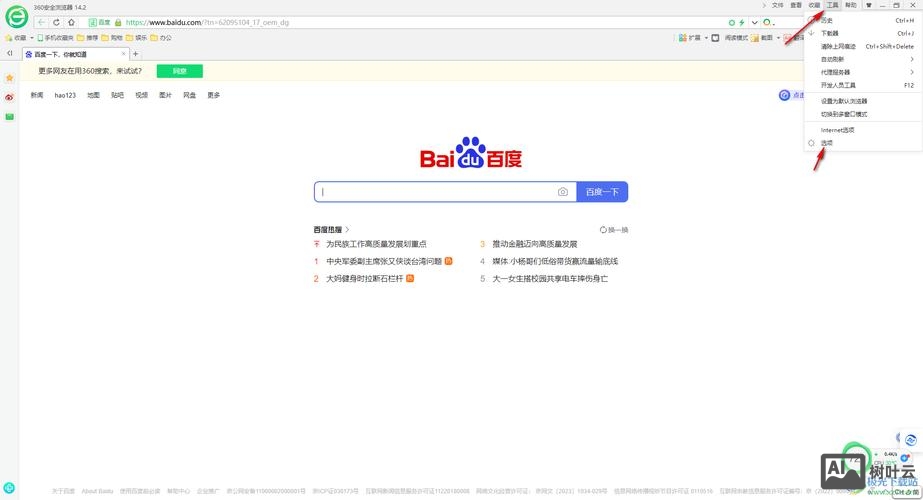Viewport: 923px width, 500px height.
Task: Open the hao123 link
Action: click(x=65, y=95)
